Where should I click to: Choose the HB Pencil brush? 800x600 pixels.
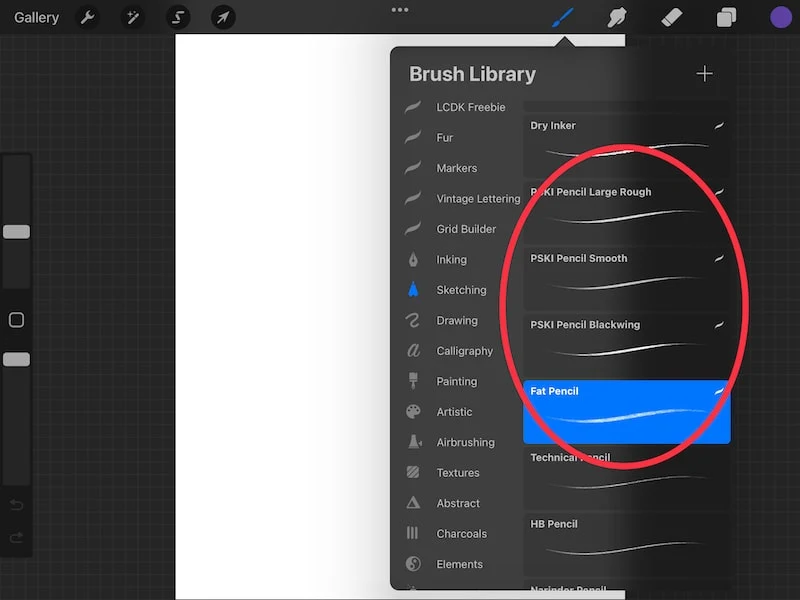tap(627, 544)
